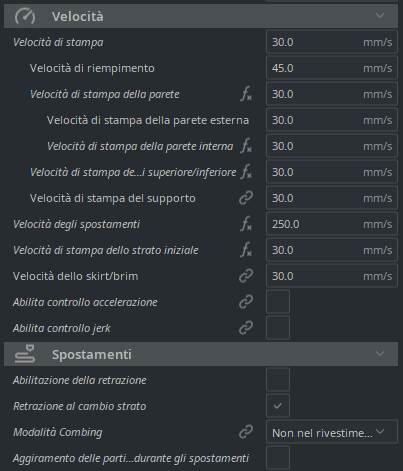The width and height of the screenshot is (403, 471).
Task: Collapse the Velocità section with its chevron
Action: click(x=380, y=16)
